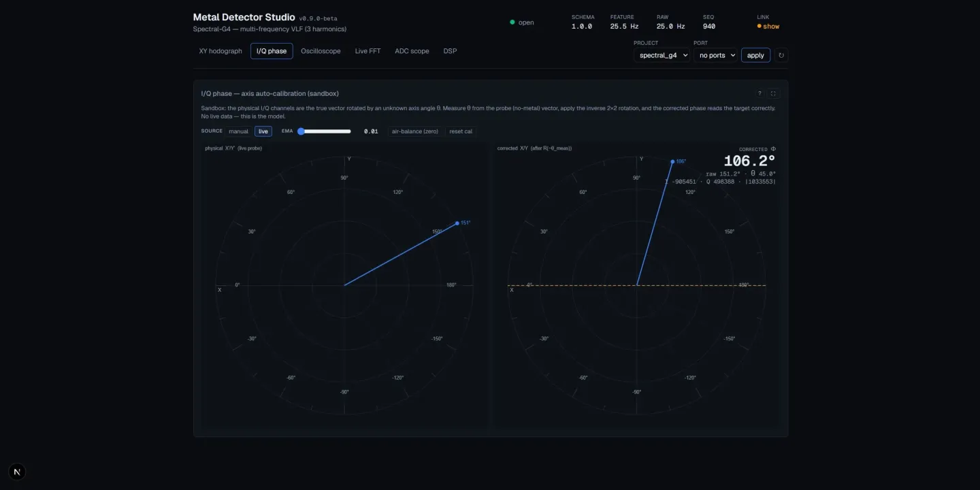The height and width of the screenshot is (490, 980).
Task: Click the apply button
Action: click(755, 55)
